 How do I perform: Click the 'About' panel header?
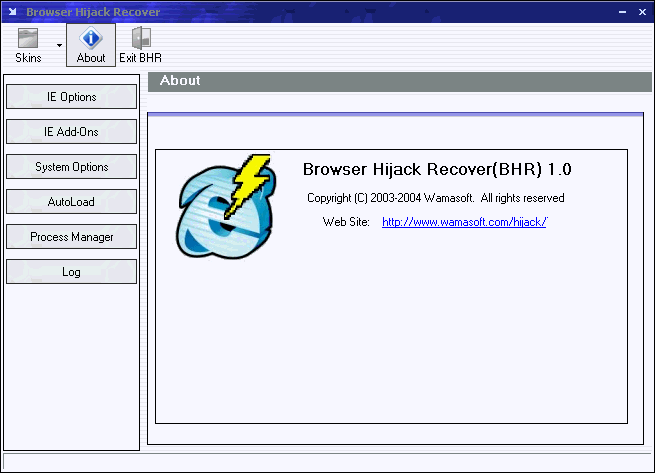point(400,81)
